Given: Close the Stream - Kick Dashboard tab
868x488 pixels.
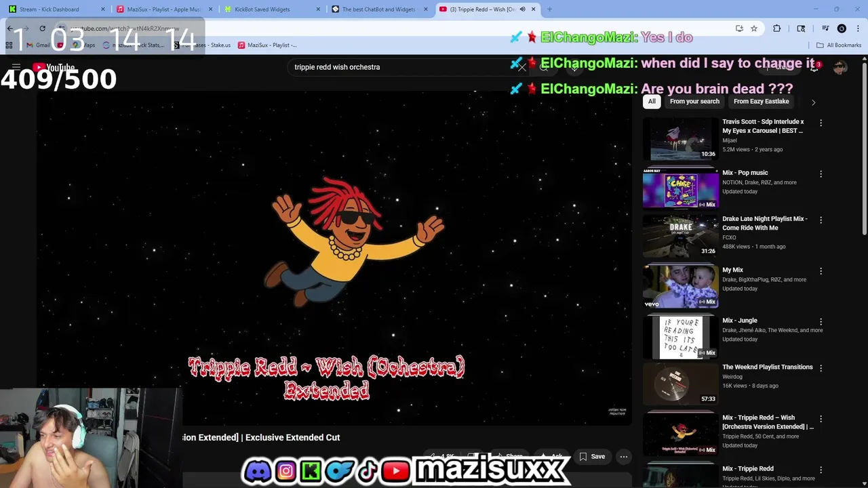Looking at the screenshot, I should pos(103,9).
